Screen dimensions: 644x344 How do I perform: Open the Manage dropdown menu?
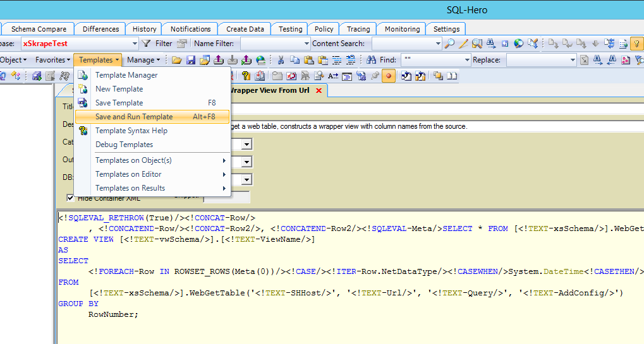coord(143,60)
